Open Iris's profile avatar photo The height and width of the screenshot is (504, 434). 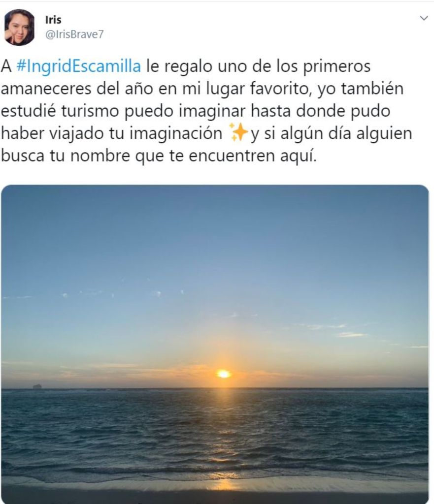click(19, 28)
